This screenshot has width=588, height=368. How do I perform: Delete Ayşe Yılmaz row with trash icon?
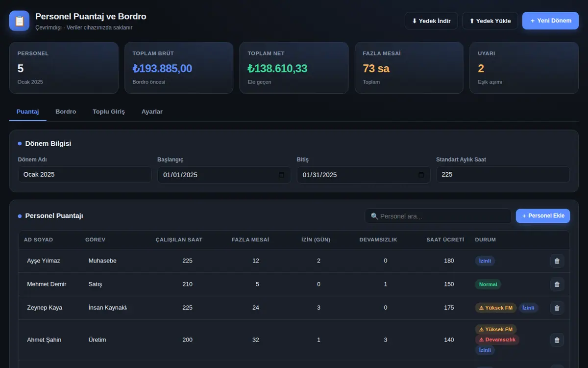tap(557, 261)
